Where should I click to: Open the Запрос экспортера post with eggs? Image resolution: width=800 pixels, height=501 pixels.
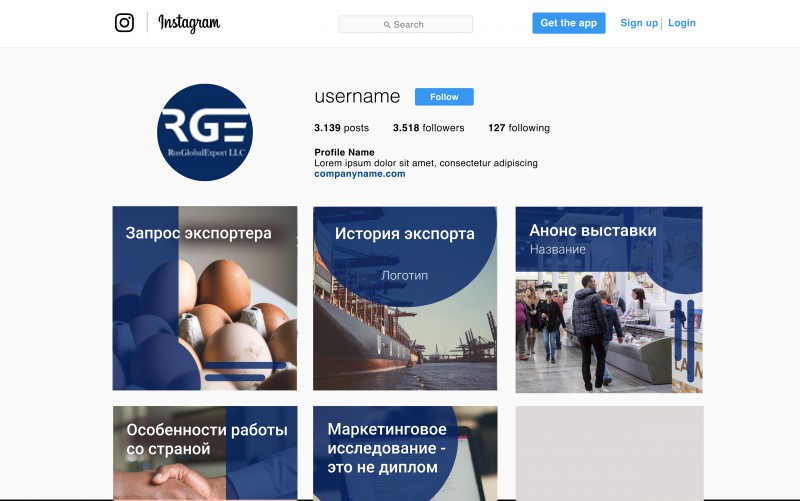(205, 298)
